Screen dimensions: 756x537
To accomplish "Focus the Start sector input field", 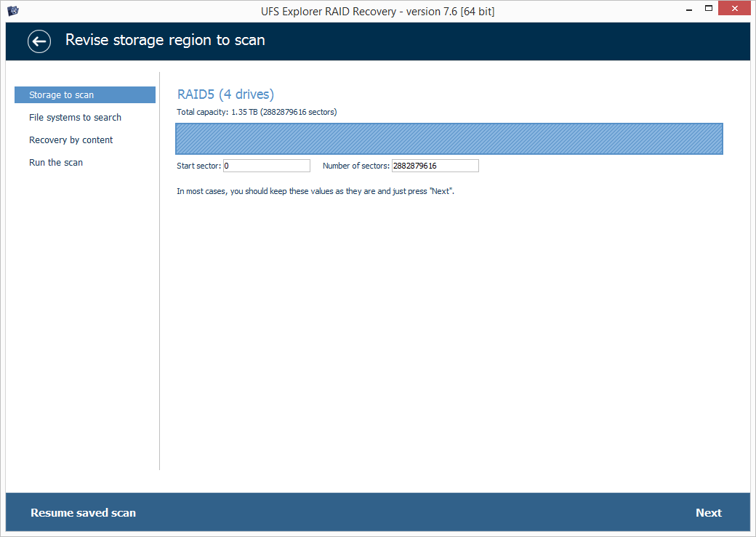I will pyautogui.click(x=266, y=166).
